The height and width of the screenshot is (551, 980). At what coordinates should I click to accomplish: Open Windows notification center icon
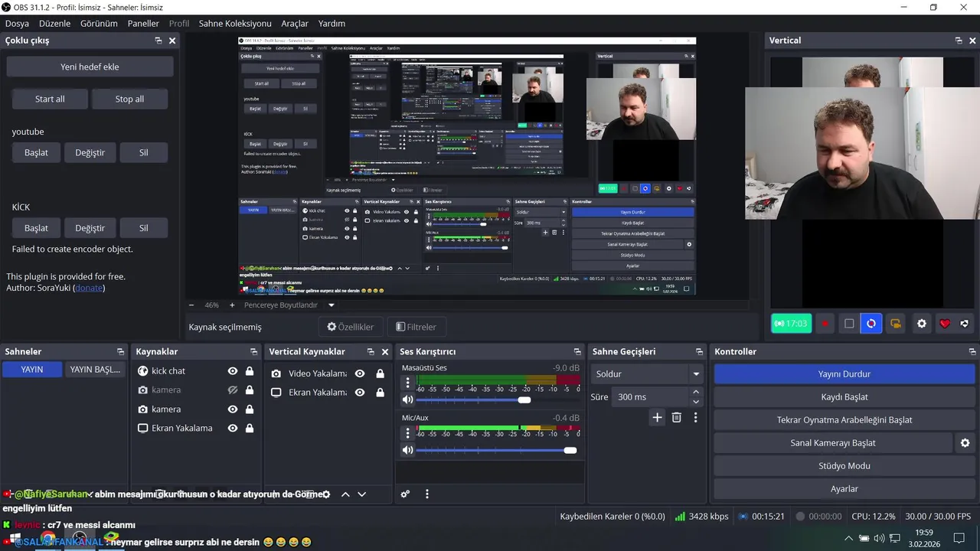pos(959,538)
